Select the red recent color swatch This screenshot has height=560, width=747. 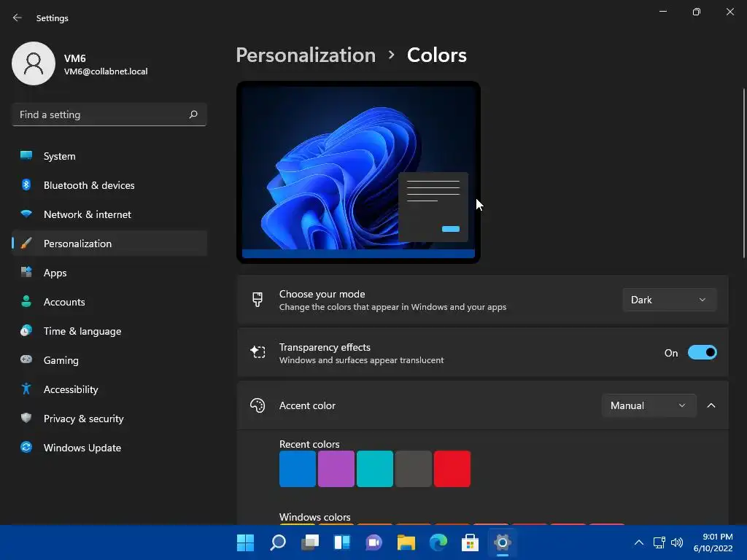point(452,469)
